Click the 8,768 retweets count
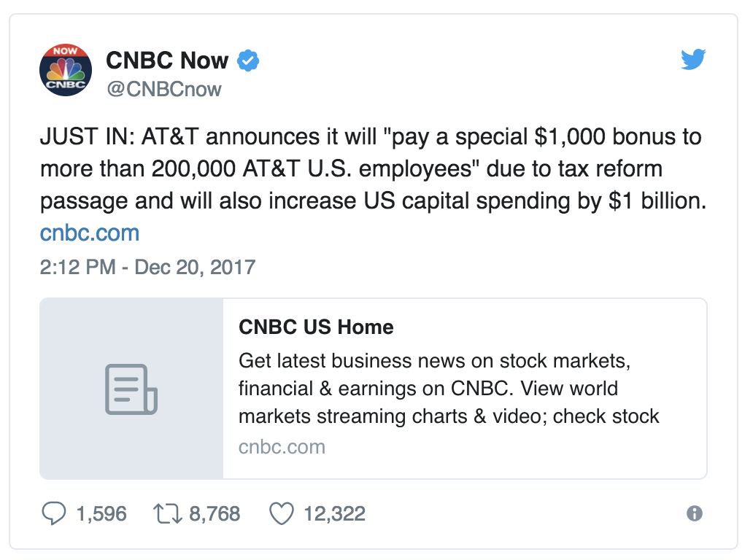The height and width of the screenshot is (560, 753). coord(215,514)
